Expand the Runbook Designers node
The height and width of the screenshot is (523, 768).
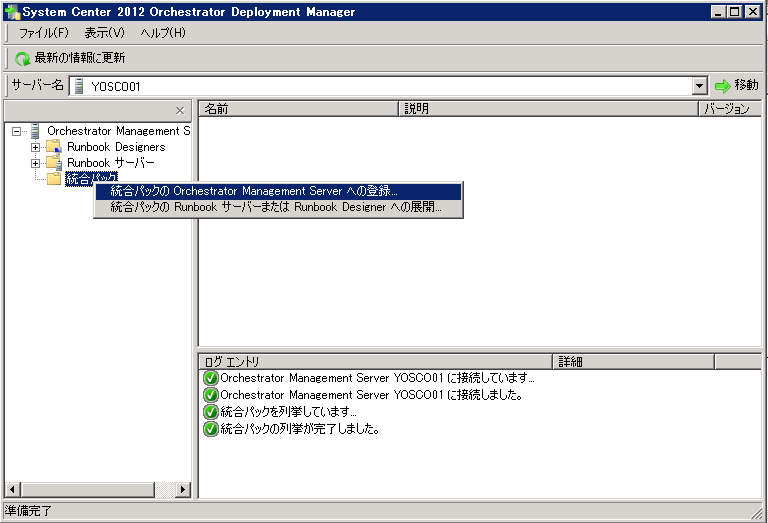(x=35, y=147)
